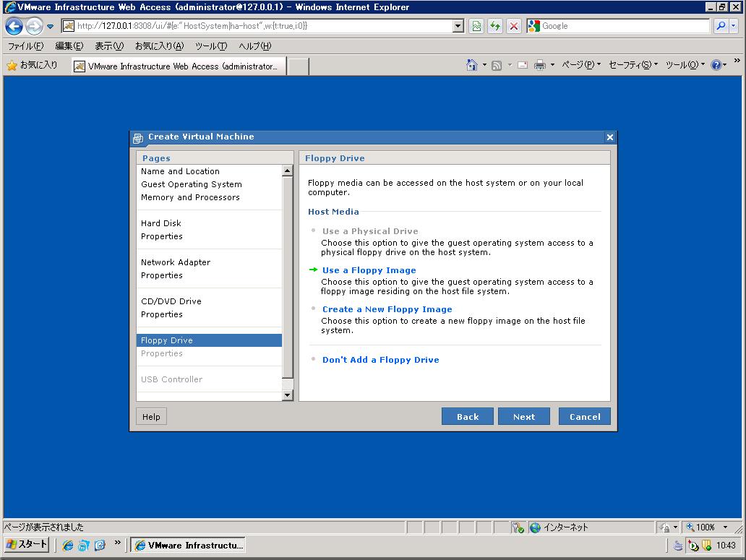Viewport: 746px width, 560px height.
Task: Expand the Print dropdown arrow
Action: click(x=552, y=65)
